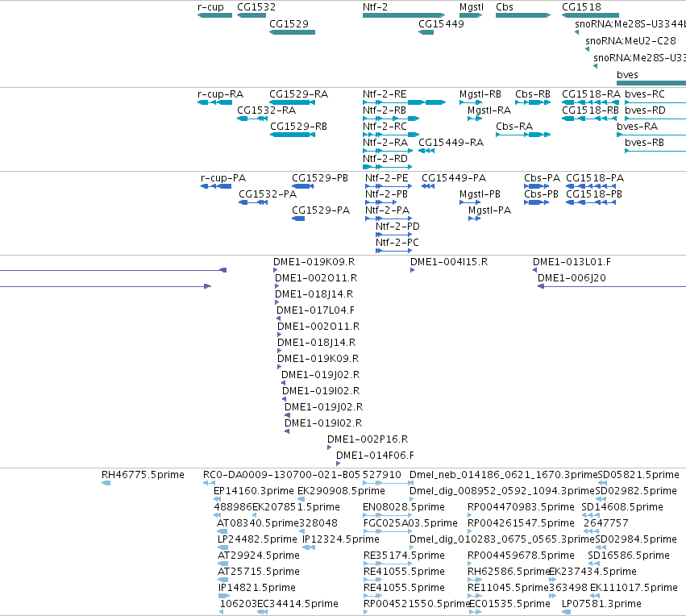Select the bves gene label
Screen dimensions: 686x616
pos(627,75)
